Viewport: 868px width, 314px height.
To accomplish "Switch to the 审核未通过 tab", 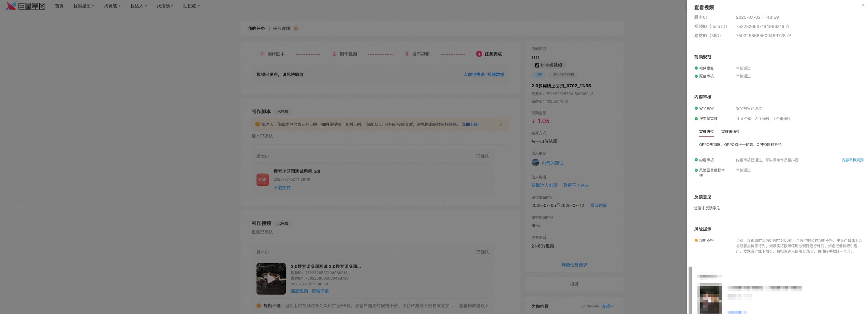I will [730, 132].
